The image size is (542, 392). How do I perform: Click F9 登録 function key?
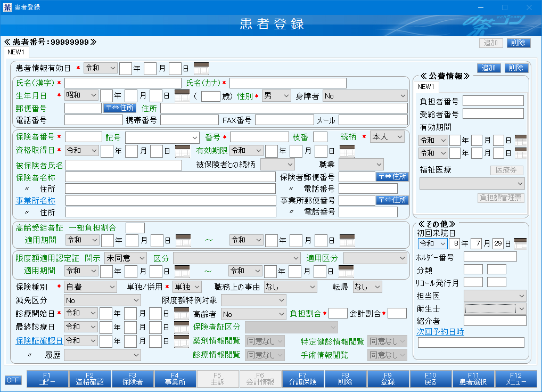click(x=388, y=379)
